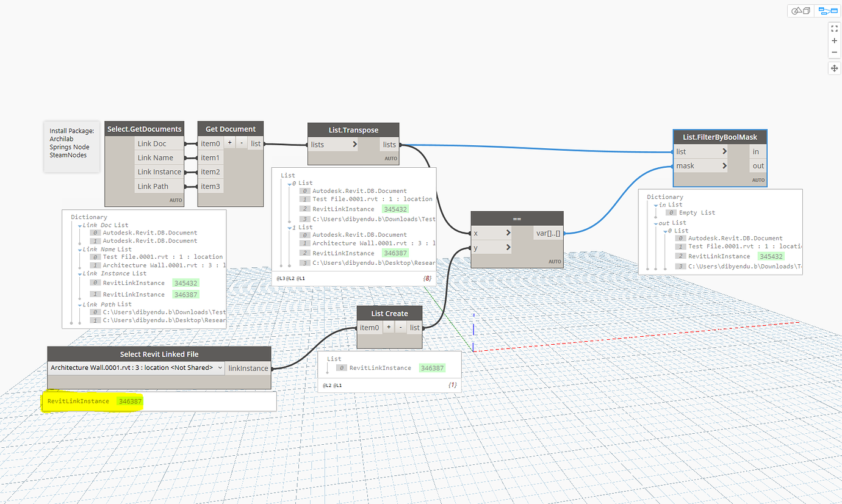
Task: Open the Select Revit Linked File dropdown
Action: [x=220, y=368]
